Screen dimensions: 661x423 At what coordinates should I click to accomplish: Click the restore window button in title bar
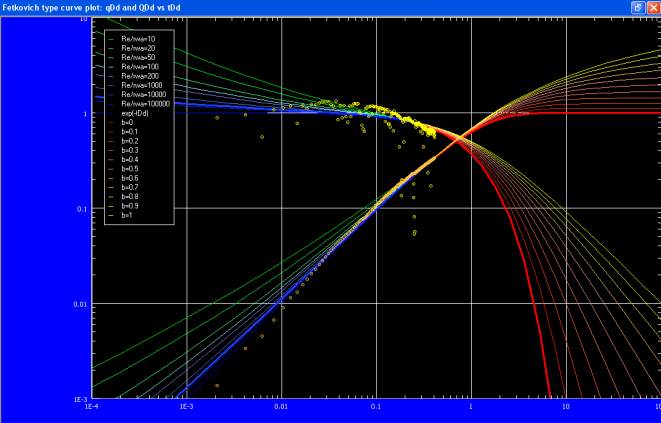(637, 7)
